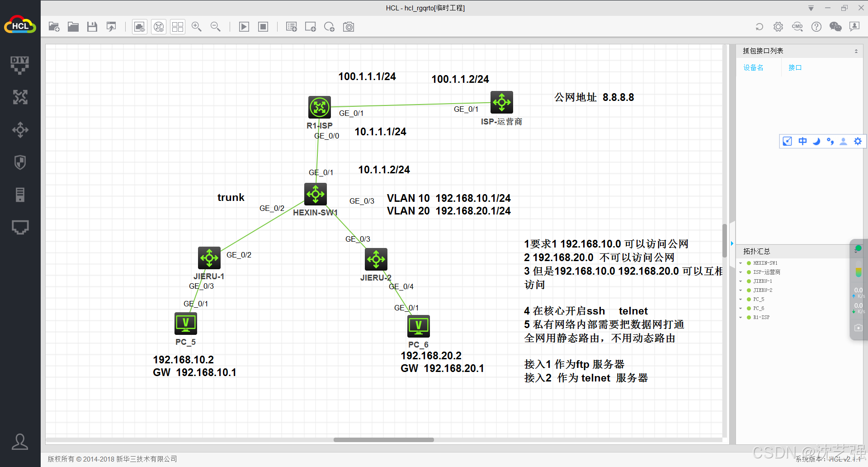Click the HCL logo
868x467 pixels.
[x=20, y=25]
